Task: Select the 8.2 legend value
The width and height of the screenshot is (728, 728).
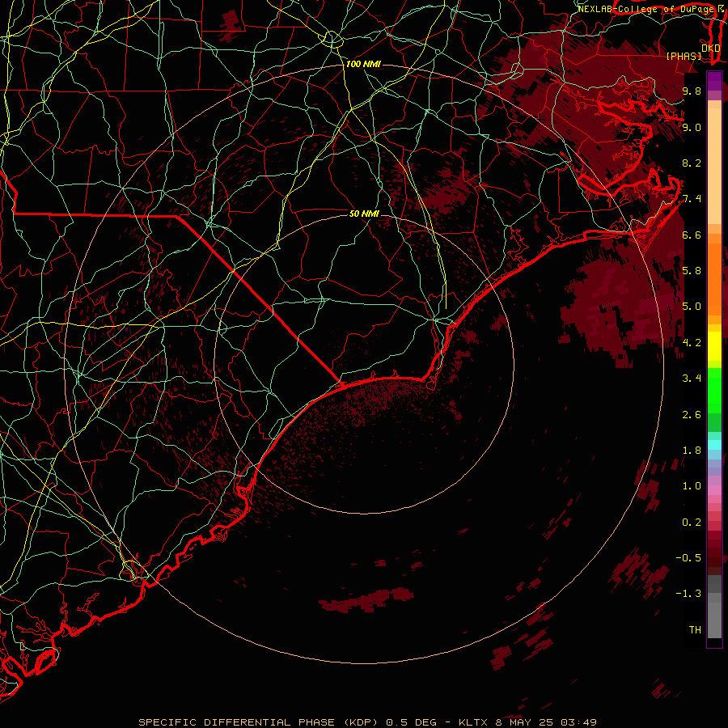Action: tap(692, 163)
